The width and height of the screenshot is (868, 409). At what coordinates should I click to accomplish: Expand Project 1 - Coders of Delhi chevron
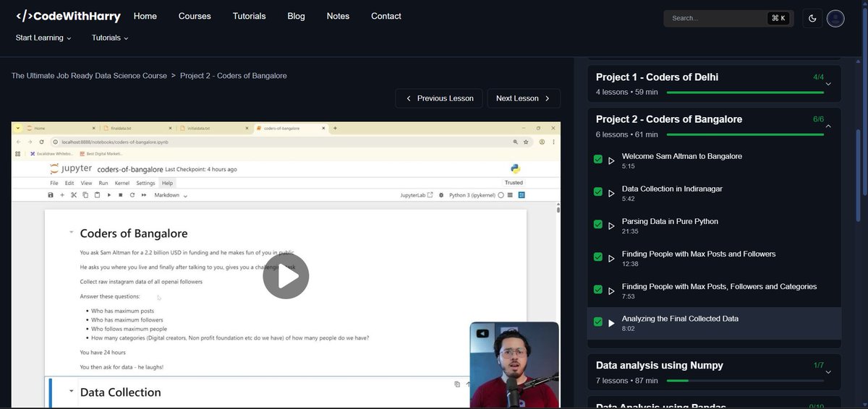coord(828,85)
